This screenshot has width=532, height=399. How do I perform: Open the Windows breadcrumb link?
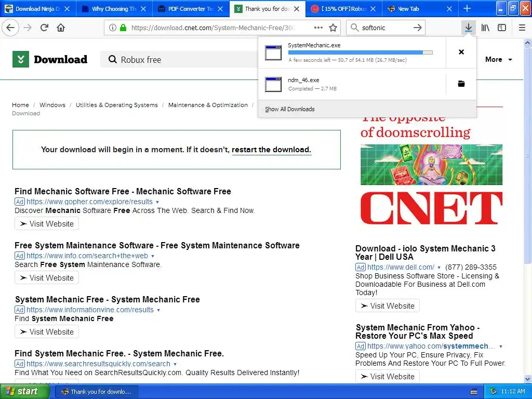click(x=52, y=105)
